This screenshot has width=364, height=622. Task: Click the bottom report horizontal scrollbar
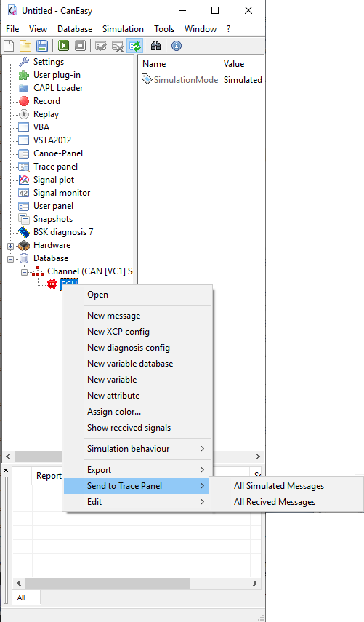[137, 583]
